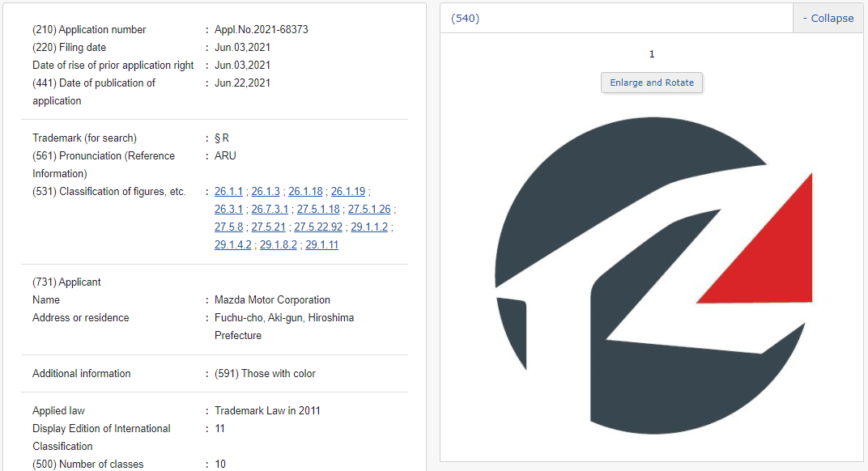868x471 pixels.
Task: Click the Mazda trademark logo image
Action: click(x=653, y=275)
